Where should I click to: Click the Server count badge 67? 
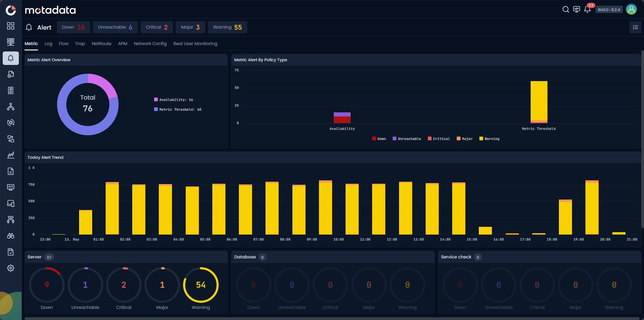tap(49, 257)
